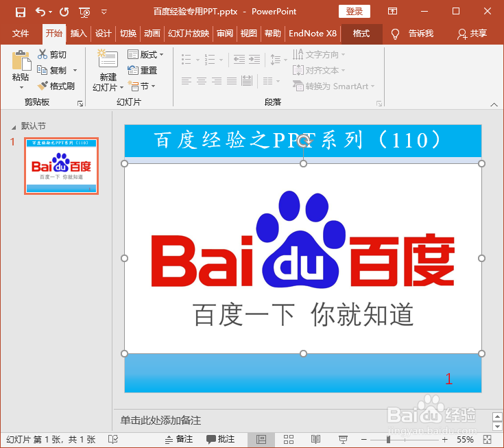Start slide show from status bar
The height and width of the screenshot is (448, 504).
pos(343,439)
